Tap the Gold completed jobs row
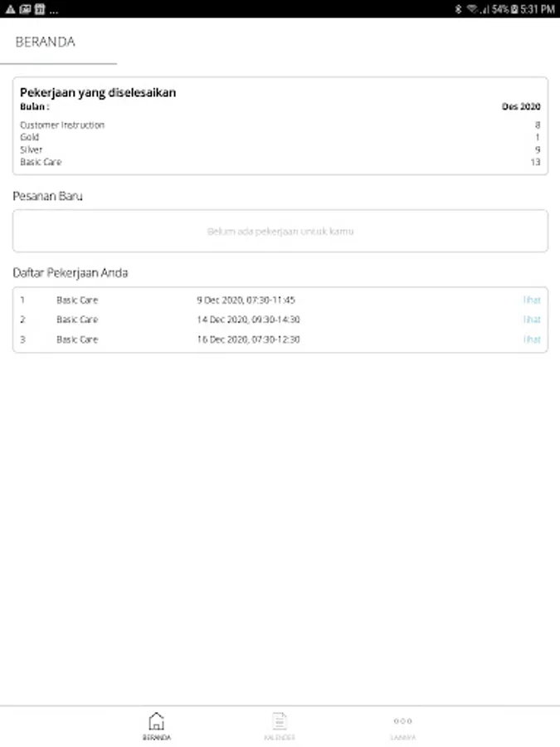 30,138
